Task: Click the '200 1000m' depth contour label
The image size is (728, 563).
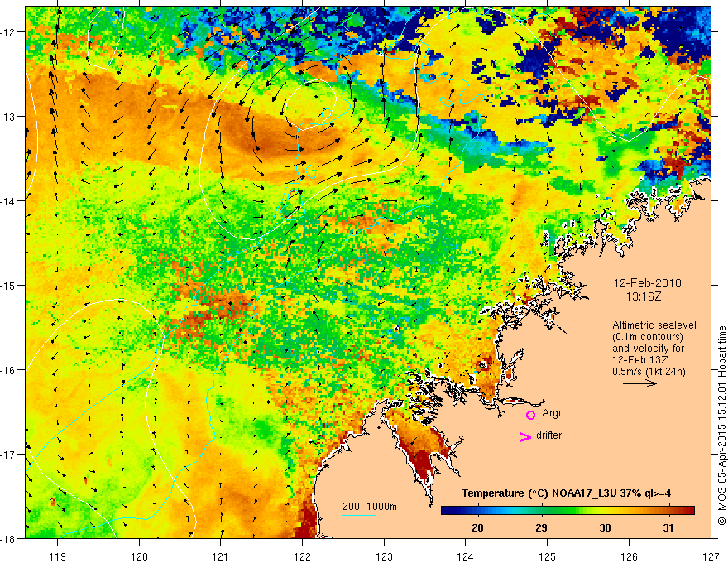Action: (370, 507)
